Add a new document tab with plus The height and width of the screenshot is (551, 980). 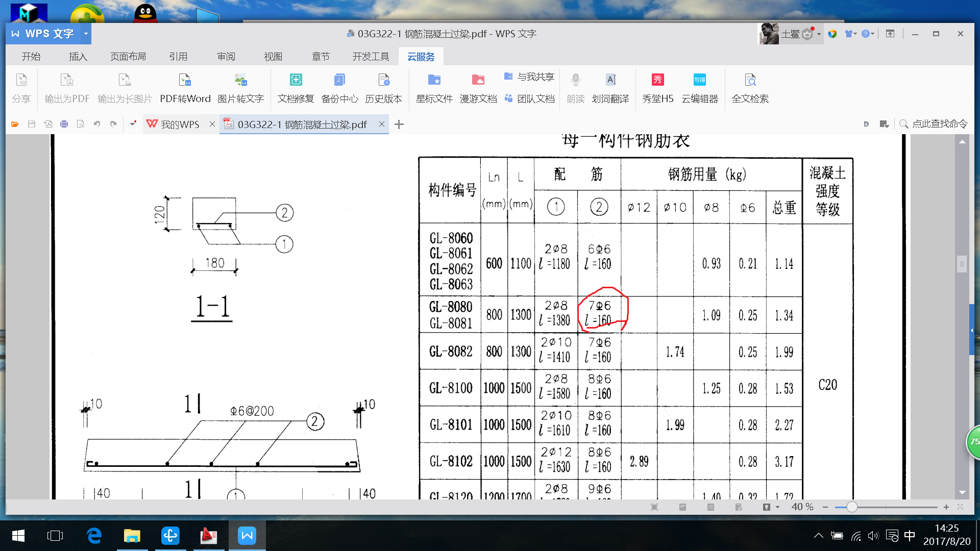tap(399, 124)
